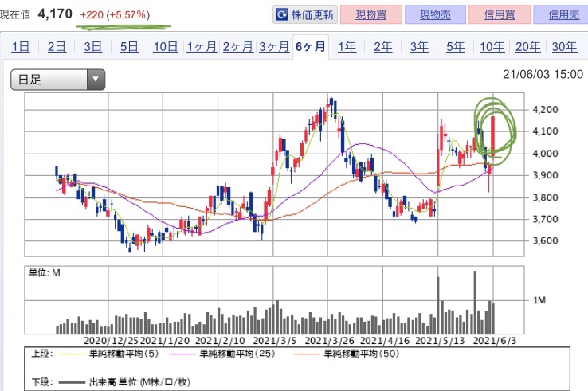Click the 2020/12/25 date axis label

[111, 341]
